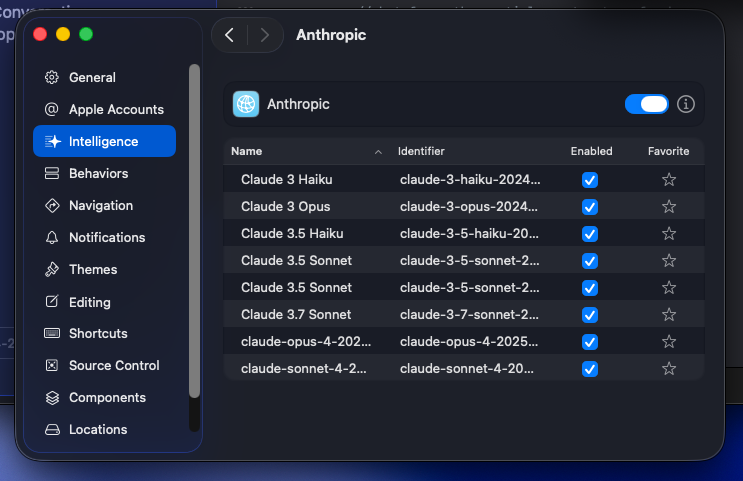
Task: Open the Behaviors settings pane
Action: tap(104, 173)
